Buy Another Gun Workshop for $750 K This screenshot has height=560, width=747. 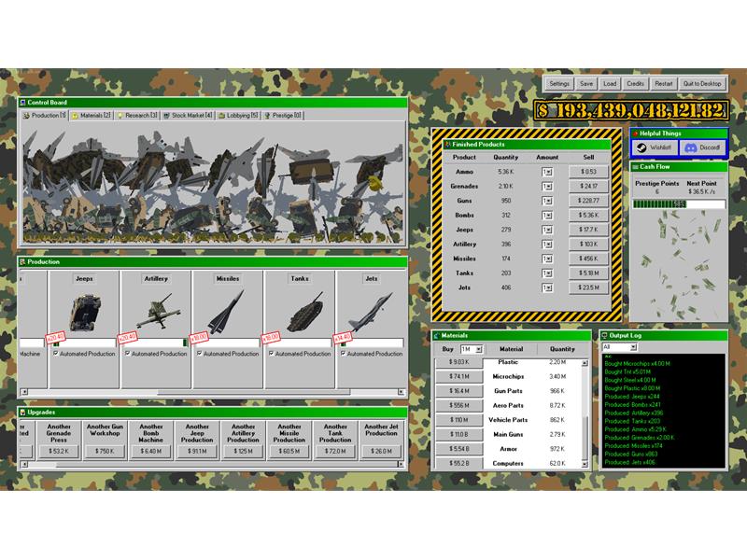click(105, 452)
